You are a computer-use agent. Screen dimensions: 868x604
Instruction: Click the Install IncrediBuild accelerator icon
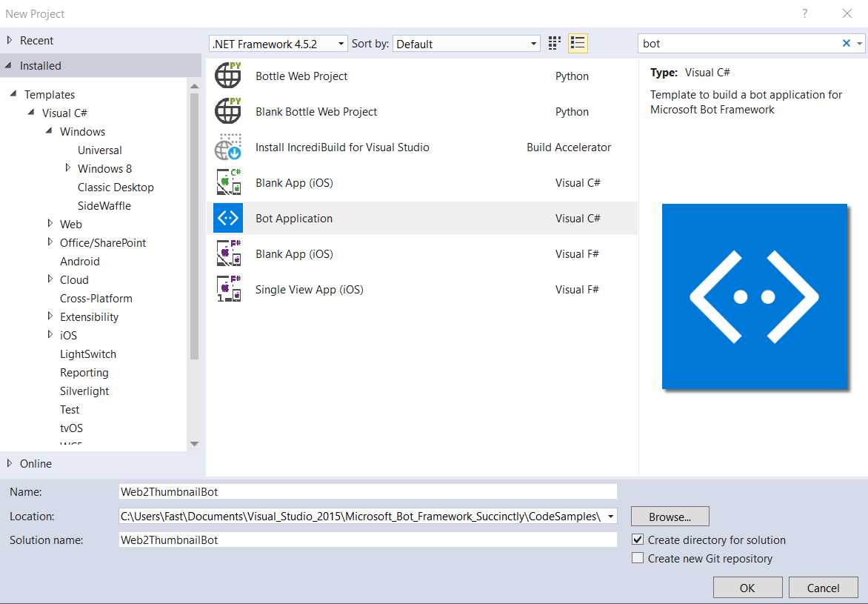click(228, 147)
